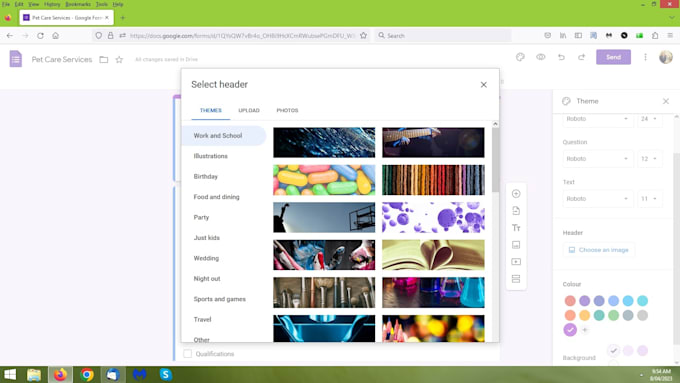
Task: Bookmark this page with the star icon
Action: [363, 36]
